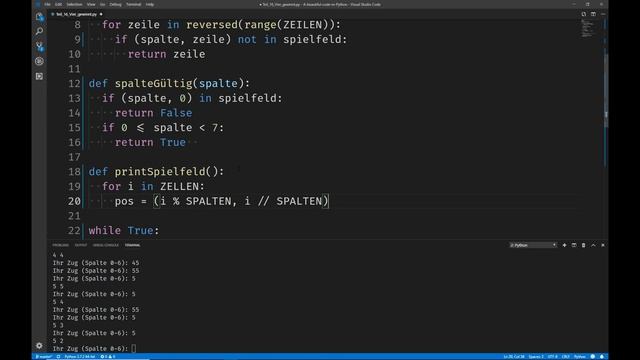
Task: Click 'if 0 ≤ spalte < 7:' on line 15
Action: (x=163, y=128)
